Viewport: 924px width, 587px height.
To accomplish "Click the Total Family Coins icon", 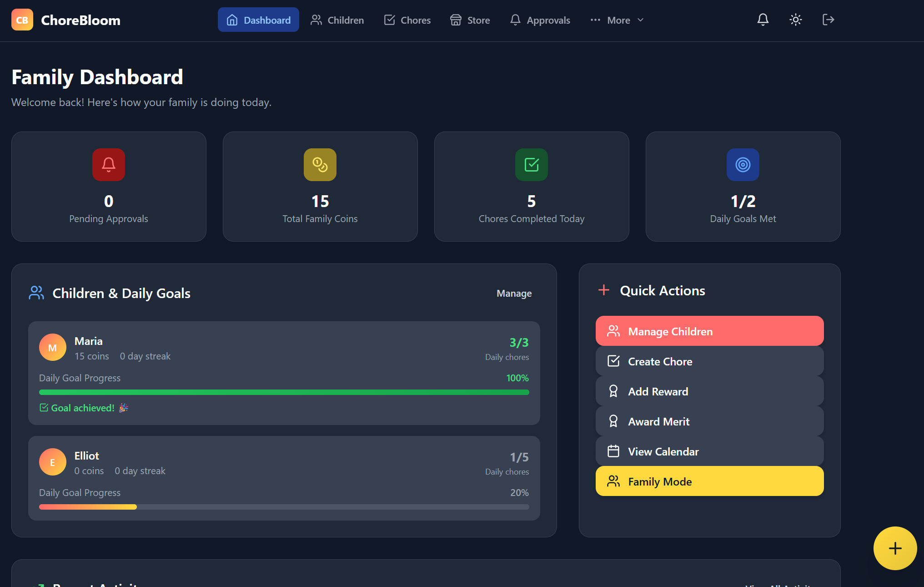I will coord(320,164).
